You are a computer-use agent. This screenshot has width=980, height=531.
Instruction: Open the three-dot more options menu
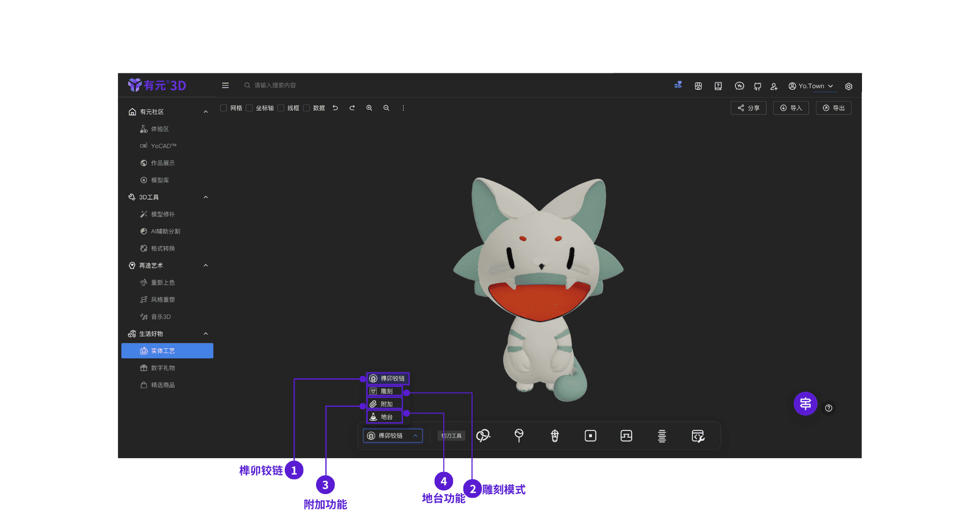[x=403, y=108]
